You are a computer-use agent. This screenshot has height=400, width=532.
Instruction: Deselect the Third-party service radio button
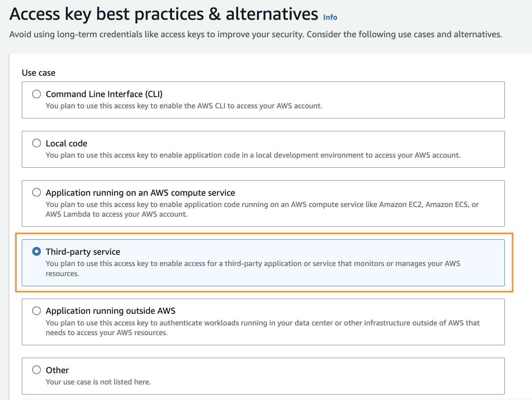(36, 251)
